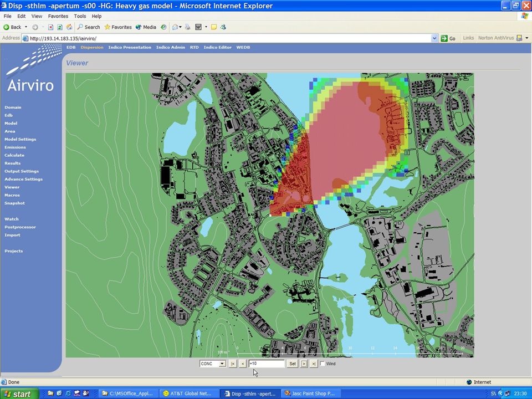Enable the Wind checkbox

pos(323,364)
